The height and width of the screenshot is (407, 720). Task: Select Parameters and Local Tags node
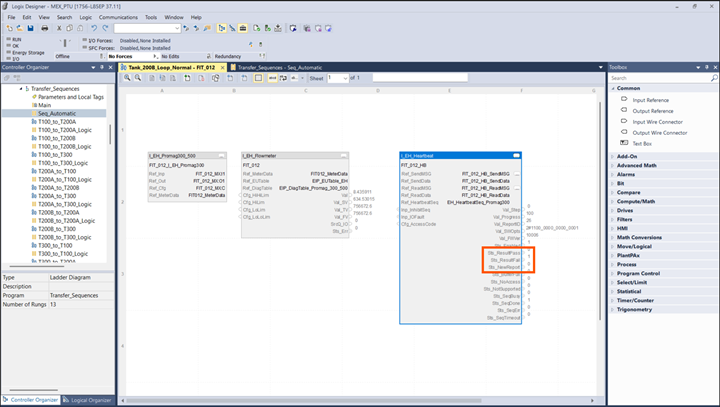click(x=71, y=97)
